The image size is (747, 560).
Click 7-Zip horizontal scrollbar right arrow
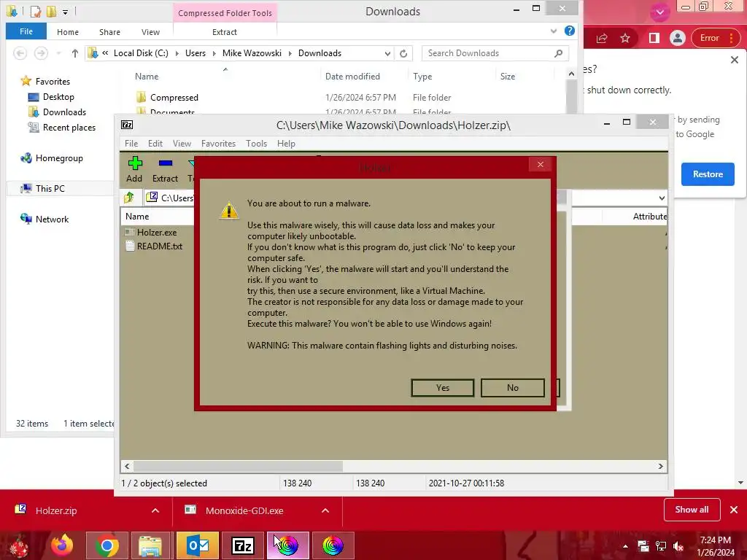click(x=660, y=466)
